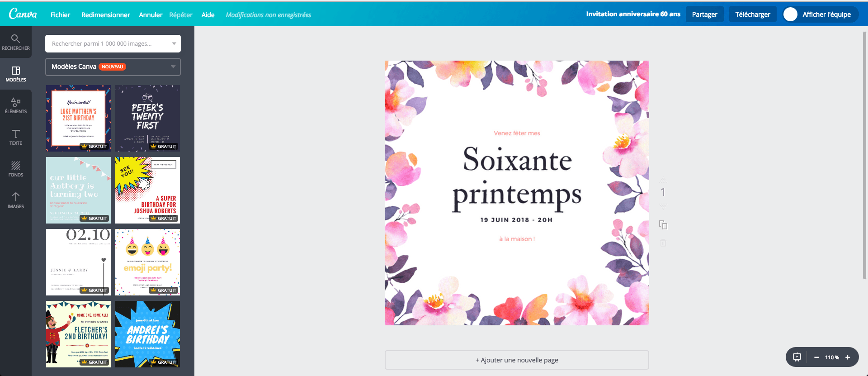The width and height of the screenshot is (868, 376).
Task: Zoom out with minus button
Action: tap(816, 357)
